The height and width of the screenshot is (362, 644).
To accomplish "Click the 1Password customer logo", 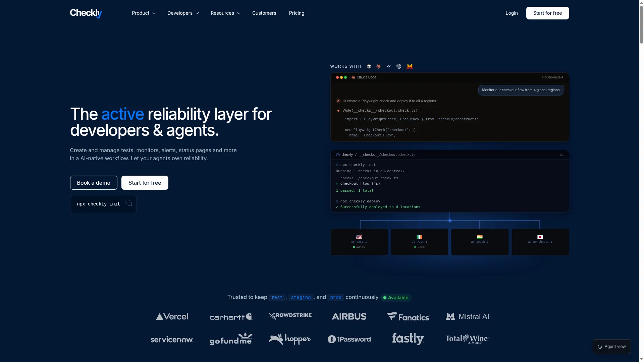I will point(349,339).
